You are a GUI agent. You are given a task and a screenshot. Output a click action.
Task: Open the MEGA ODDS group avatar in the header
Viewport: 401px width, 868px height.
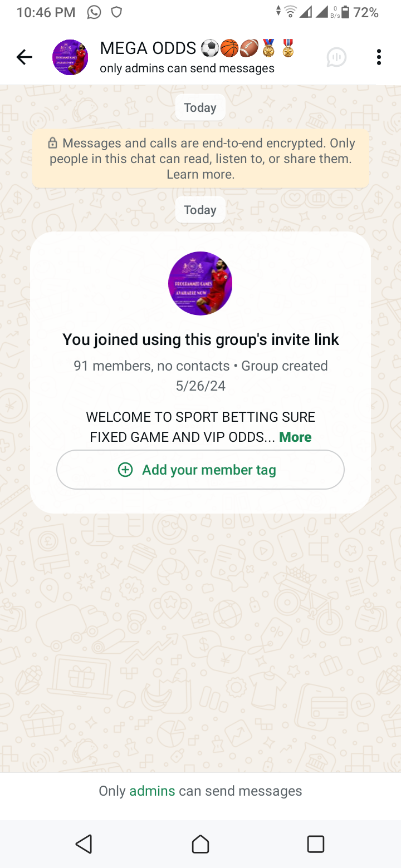[70, 57]
